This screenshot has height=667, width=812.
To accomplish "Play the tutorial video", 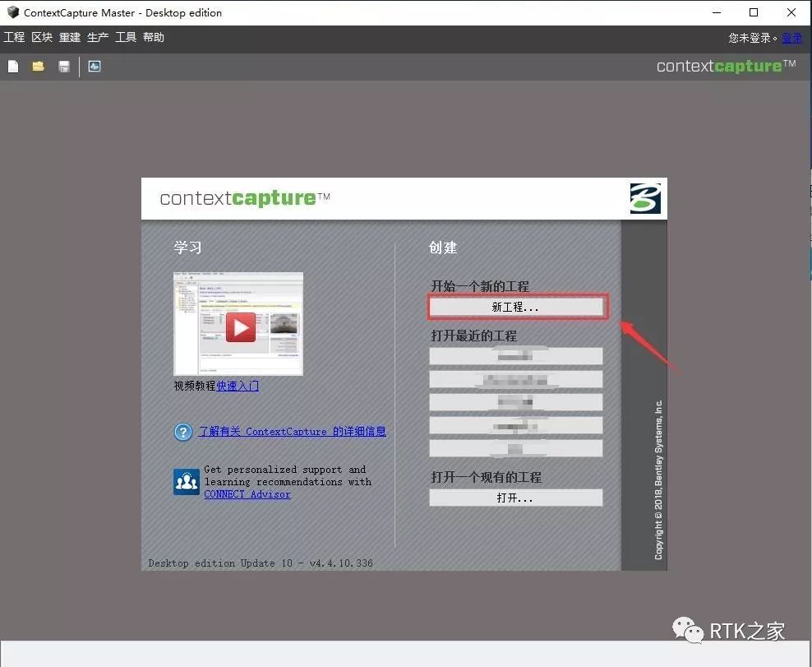I will (x=240, y=327).
